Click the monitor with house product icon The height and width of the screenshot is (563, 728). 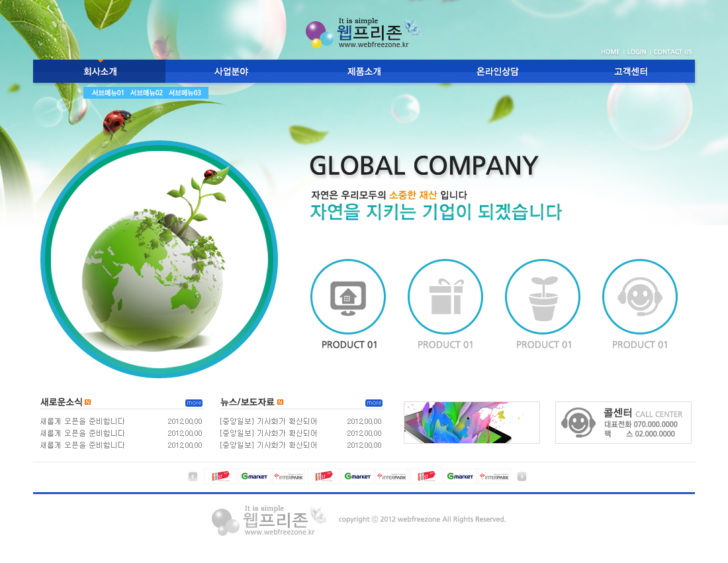point(348,297)
